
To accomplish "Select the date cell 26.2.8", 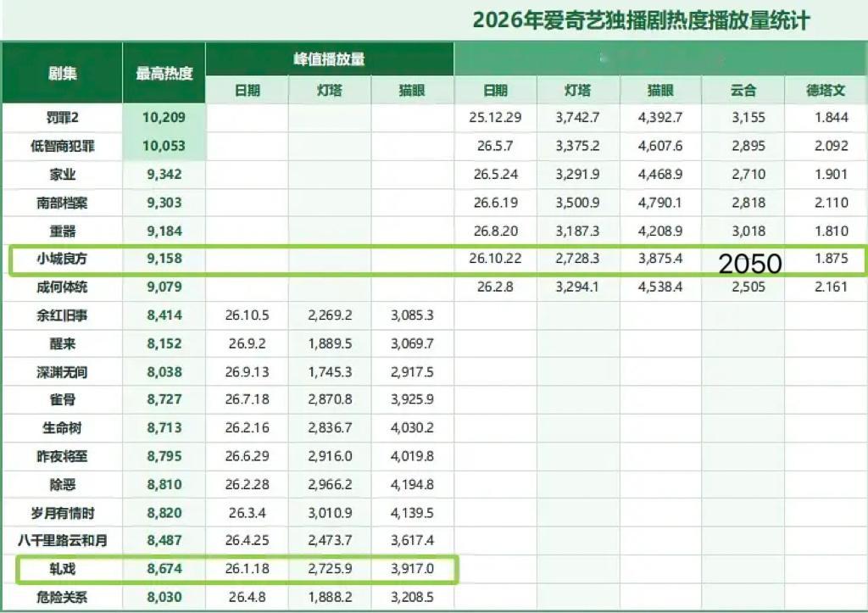I will (x=495, y=287).
